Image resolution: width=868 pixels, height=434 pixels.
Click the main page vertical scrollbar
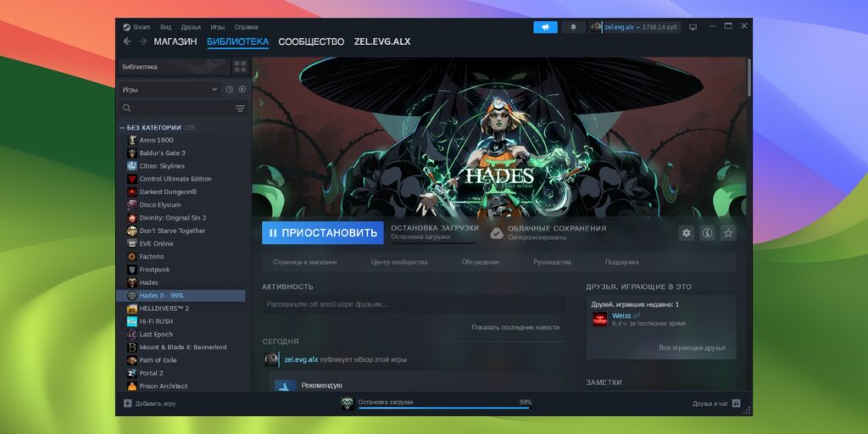click(749, 77)
